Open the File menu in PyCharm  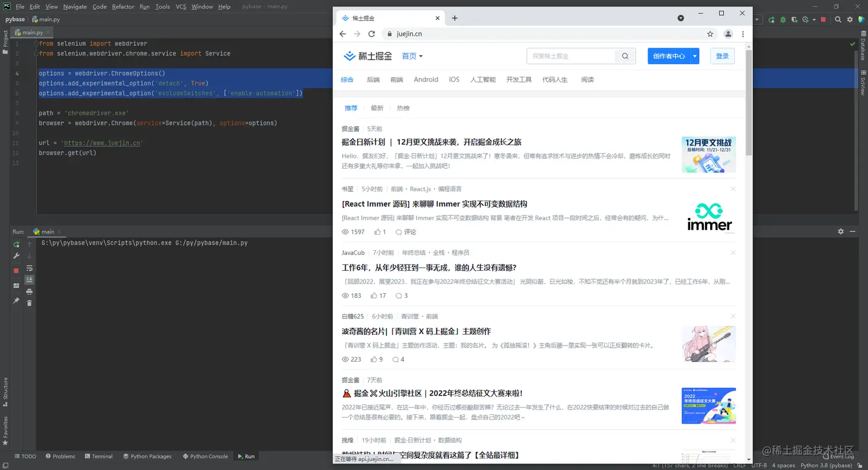(x=20, y=7)
